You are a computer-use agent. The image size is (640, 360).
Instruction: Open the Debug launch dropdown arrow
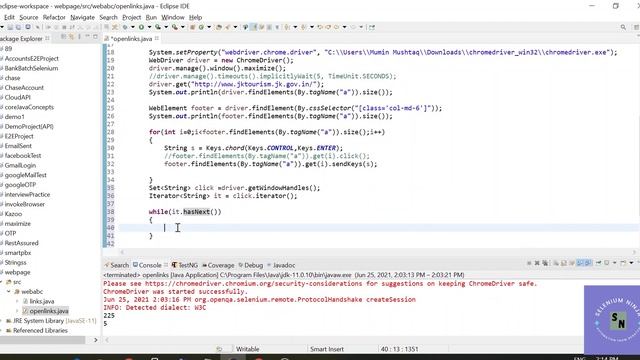tap(133, 27)
